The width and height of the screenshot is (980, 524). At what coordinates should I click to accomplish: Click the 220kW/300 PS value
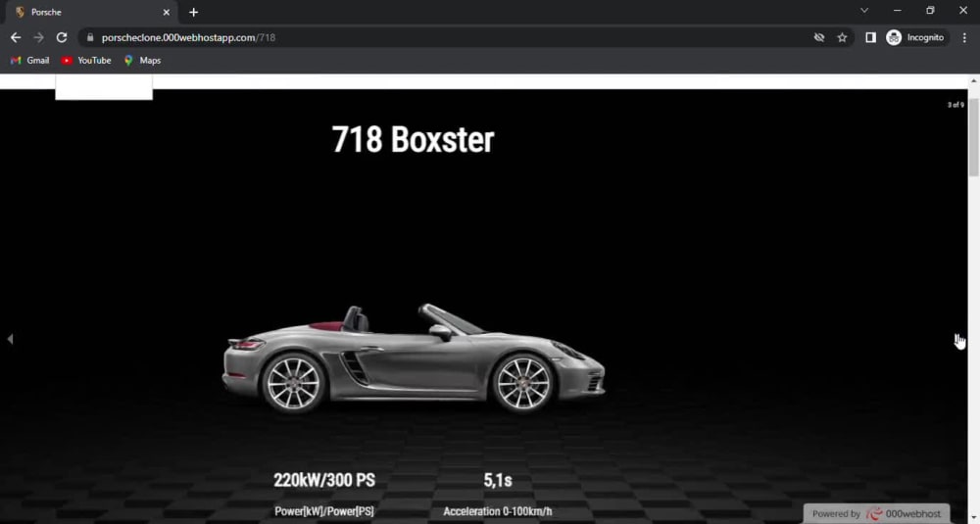(324, 480)
